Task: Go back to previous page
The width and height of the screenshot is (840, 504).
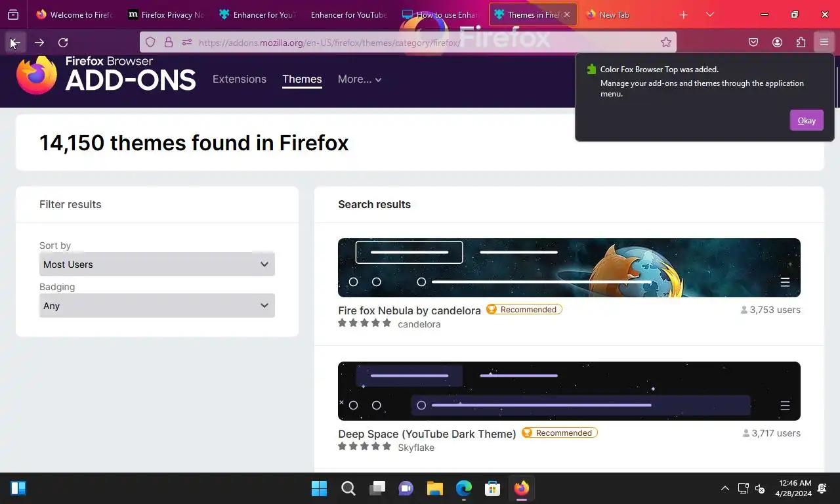Action: 15,43
